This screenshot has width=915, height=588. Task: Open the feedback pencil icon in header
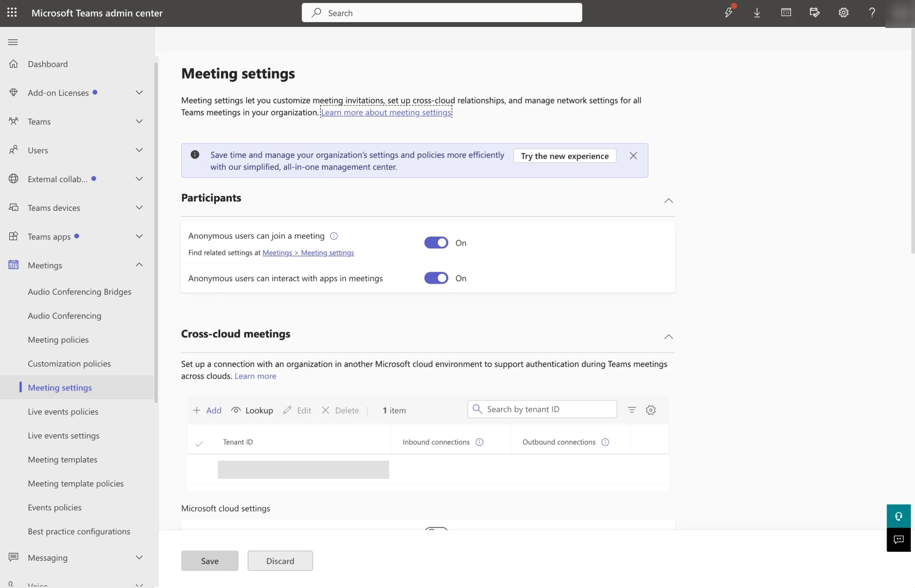(815, 12)
